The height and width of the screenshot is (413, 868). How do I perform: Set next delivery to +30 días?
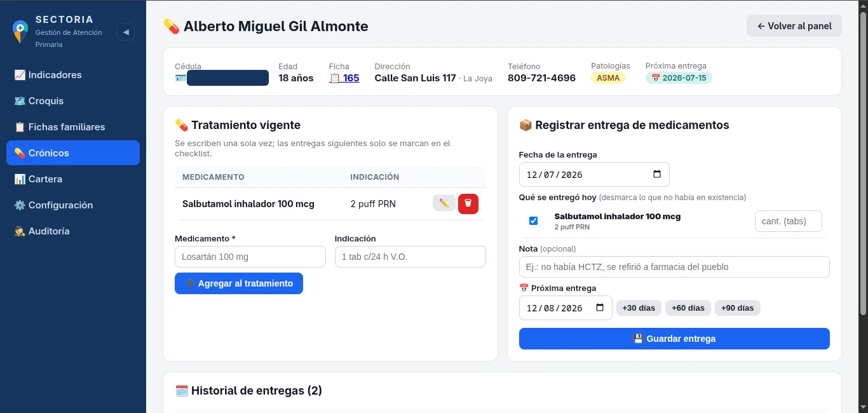pyautogui.click(x=639, y=308)
